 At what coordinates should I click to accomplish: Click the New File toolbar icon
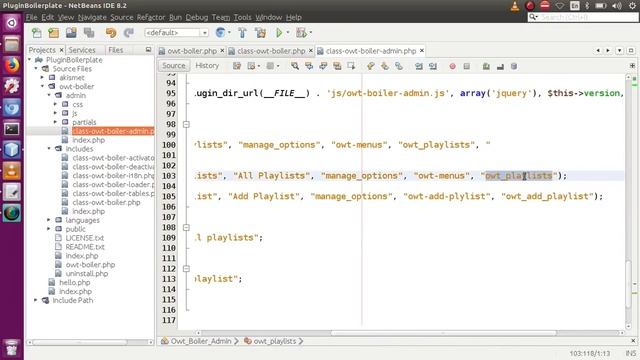[x=36, y=33]
